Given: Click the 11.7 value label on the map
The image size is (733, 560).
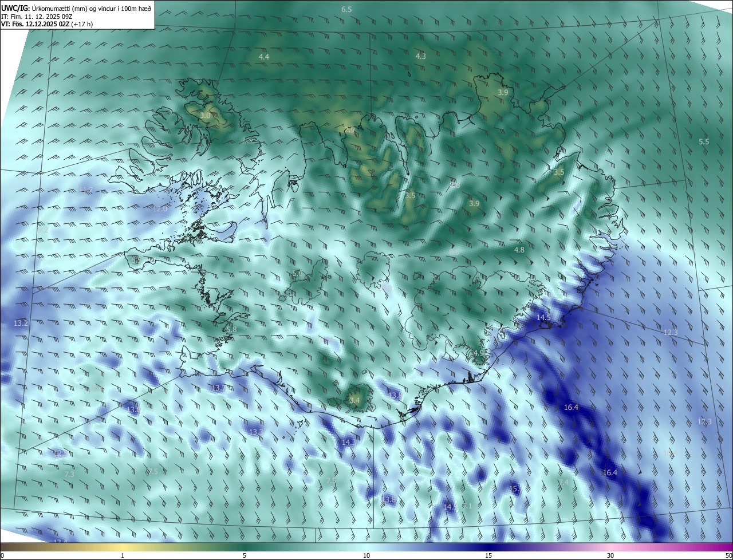Looking at the screenshot, I should pos(85,190).
